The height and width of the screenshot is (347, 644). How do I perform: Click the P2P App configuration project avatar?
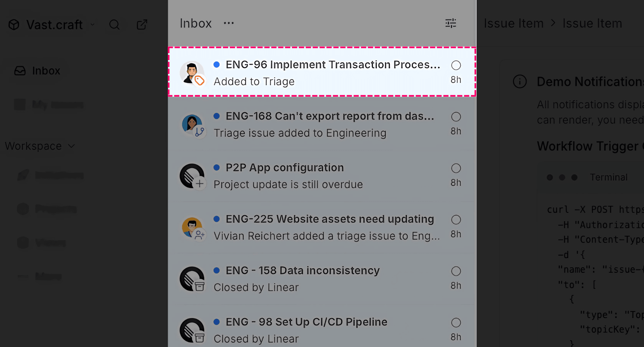192,176
